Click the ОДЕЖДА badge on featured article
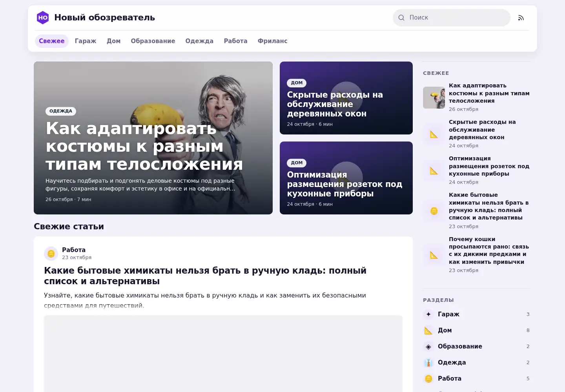The image size is (565, 392). tap(61, 111)
